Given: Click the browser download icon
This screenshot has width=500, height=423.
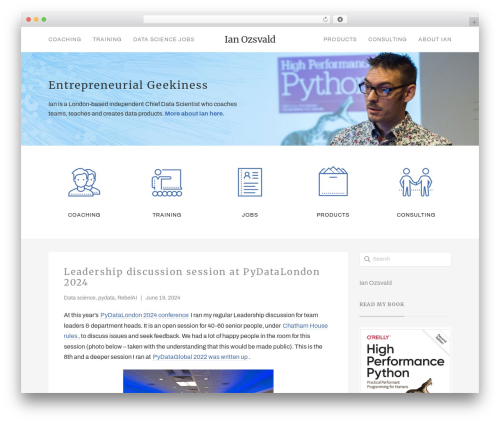Looking at the screenshot, I should 340,20.
